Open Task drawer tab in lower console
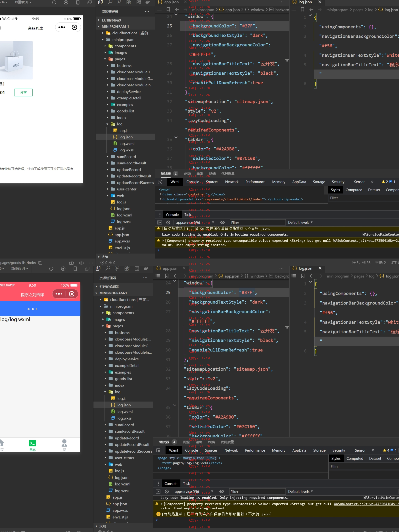This screenshot has height=532, width=399. [186, 483]
